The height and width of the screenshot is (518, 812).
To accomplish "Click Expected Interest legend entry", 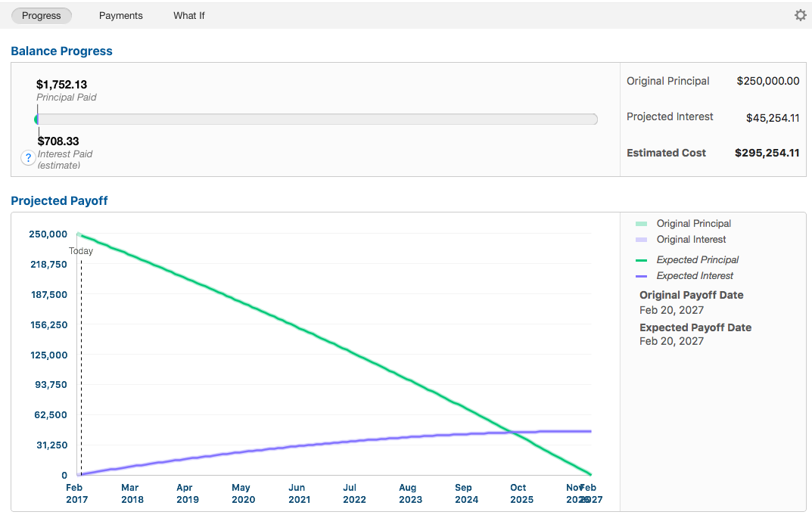I will (695, 276).
